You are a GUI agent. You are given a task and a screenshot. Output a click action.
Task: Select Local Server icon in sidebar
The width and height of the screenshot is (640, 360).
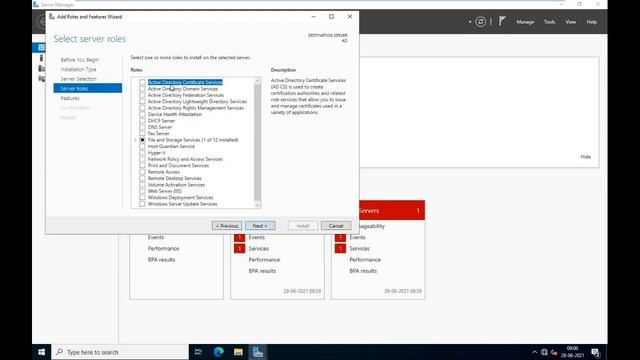[x=41, y=58]
